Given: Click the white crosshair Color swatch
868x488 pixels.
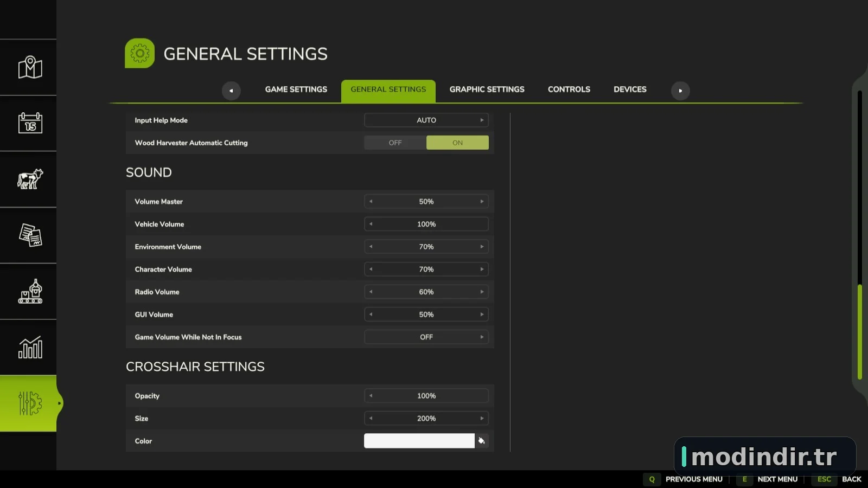Looking at the screenshot, I should coord(419,441).
